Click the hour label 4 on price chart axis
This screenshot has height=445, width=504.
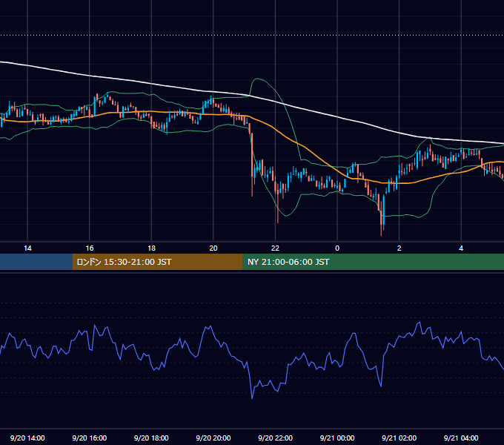pyautogui.click(x=461, y=248)
